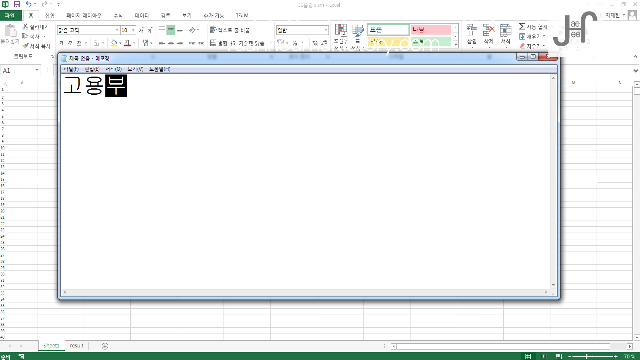Click the Excel zoom slider
640x360 pixels.
593,356
